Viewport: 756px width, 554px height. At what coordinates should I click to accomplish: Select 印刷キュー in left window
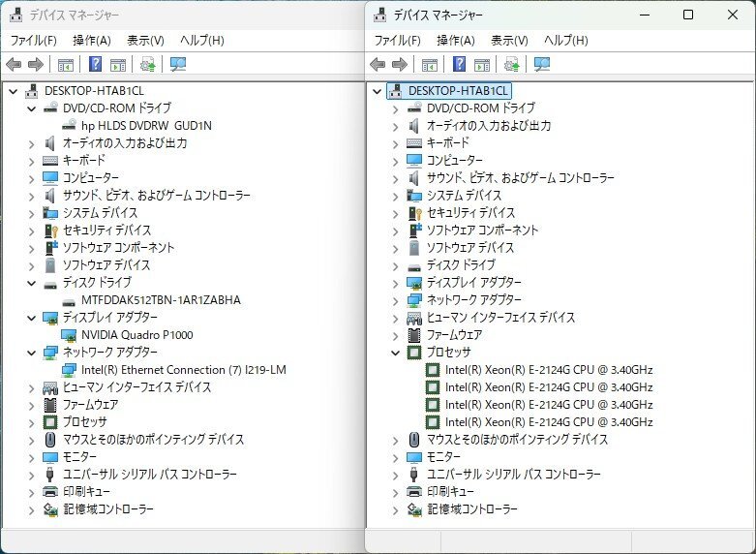pyautogui.click(x=87, y=492)
